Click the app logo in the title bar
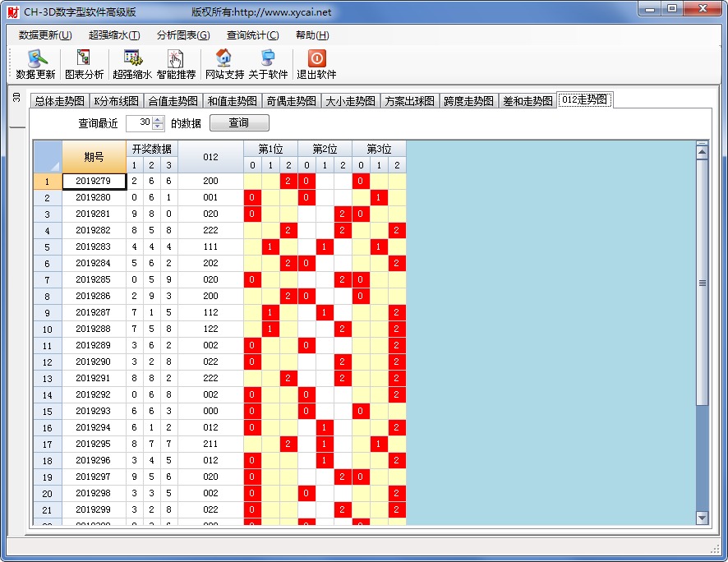The height and width of the screenshot is (562, 728). [x=12, y=12]
